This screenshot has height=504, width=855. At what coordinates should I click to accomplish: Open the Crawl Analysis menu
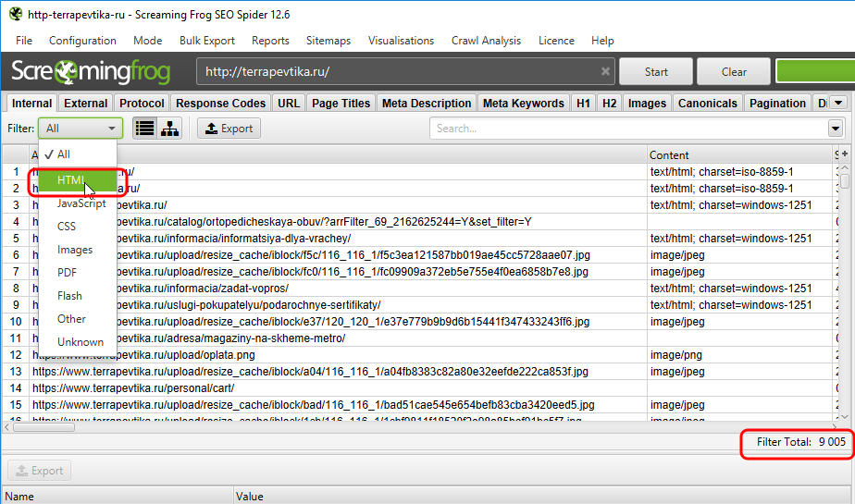[486, 41]
